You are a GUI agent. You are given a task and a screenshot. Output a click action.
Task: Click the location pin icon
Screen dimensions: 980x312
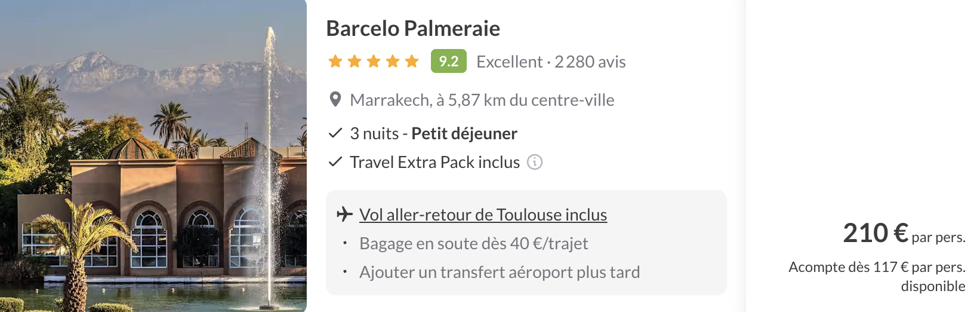tap(335, 100)
